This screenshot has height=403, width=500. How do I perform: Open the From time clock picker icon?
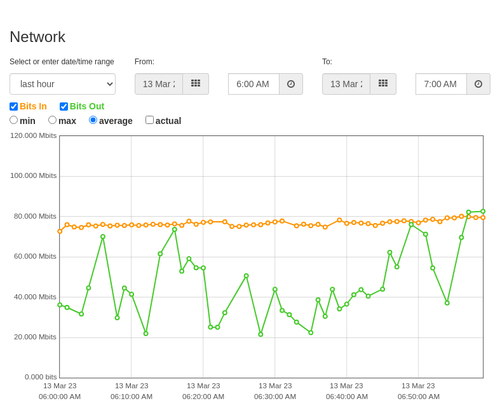pyautogui.click(x=291, y=84)
